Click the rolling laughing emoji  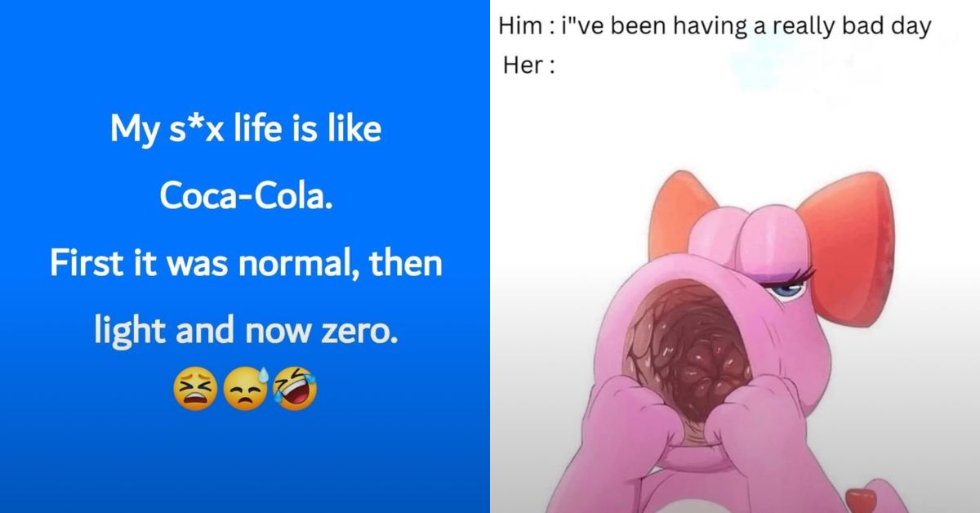click(294, 387)
